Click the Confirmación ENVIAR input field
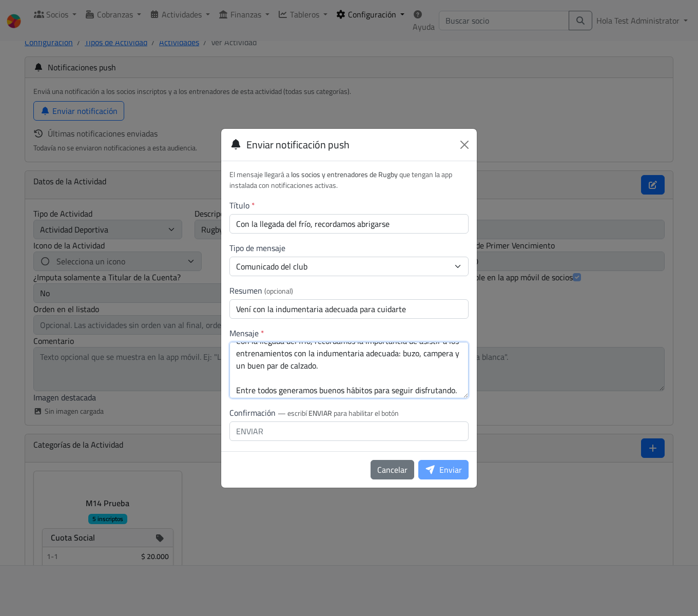 349,431
